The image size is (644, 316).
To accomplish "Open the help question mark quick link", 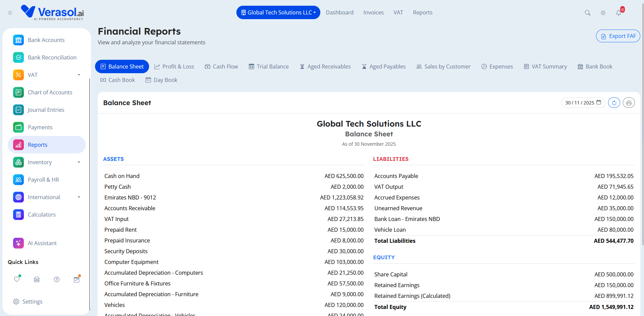I will click(x=57, y=279).
